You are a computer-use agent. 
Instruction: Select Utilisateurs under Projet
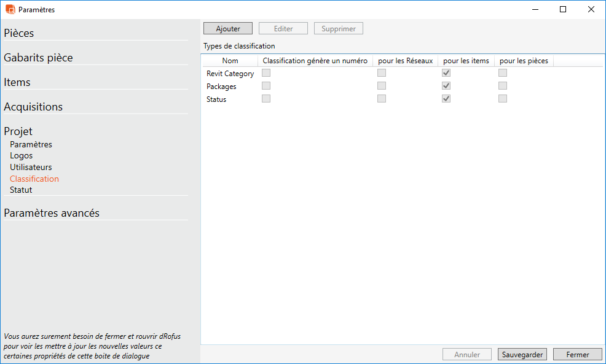(x=31, y=167)
